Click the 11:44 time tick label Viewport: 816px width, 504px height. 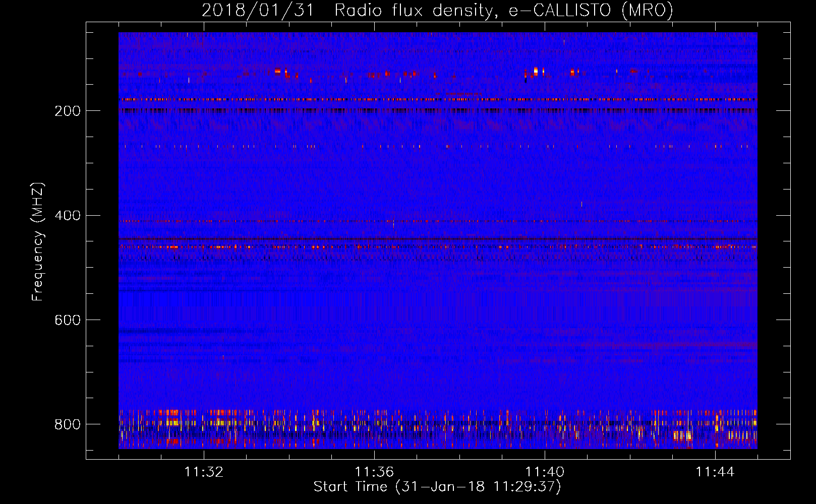715,472
